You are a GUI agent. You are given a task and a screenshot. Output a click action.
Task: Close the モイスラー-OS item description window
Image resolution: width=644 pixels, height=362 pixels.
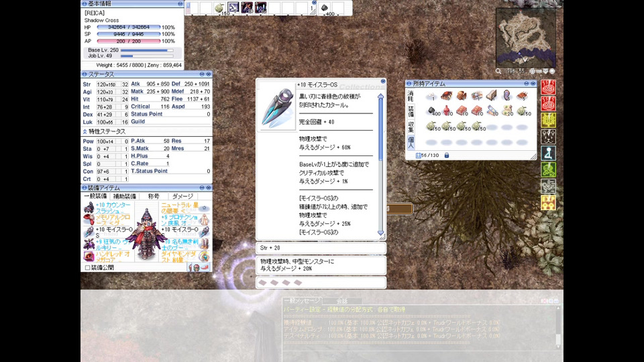pyautogui.click(x=383, y=81)
